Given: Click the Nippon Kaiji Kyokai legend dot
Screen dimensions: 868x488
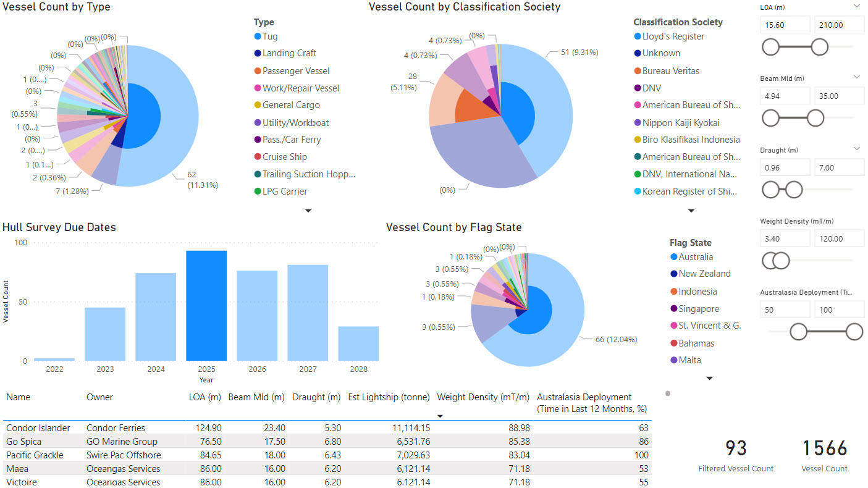Looking at the screenshot, I should click(638, 123).
